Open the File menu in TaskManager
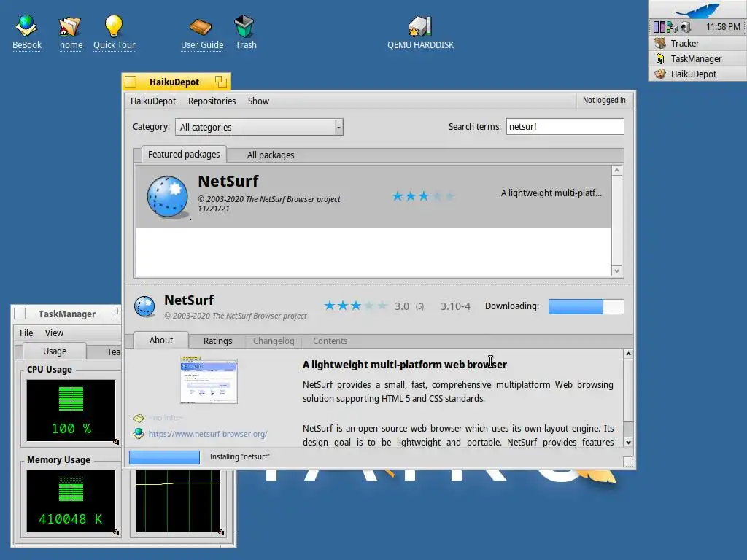This screenshot has height=560, width=747. [26, 332]
